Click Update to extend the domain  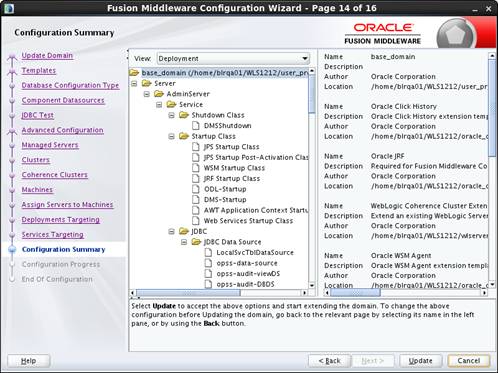(x=420, y=361)
